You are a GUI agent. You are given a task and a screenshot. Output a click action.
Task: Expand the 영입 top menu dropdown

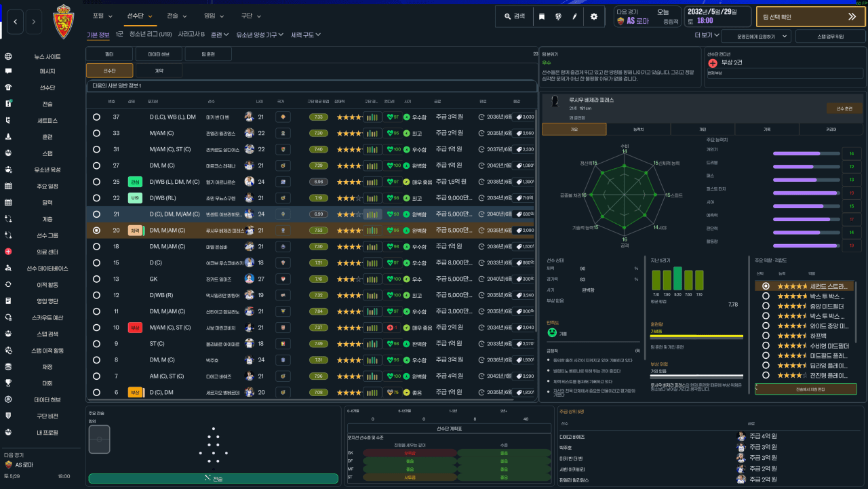click(x=214, y=16)
